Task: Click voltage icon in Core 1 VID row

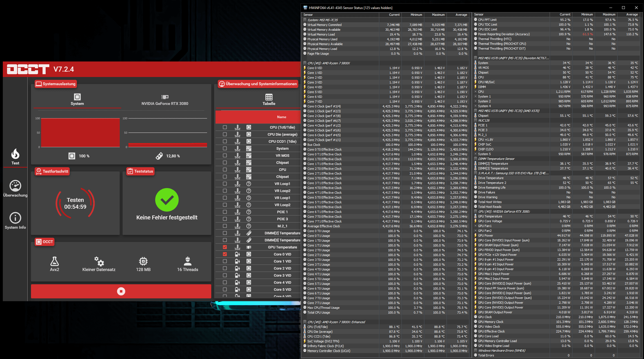Action: [237, 261]
